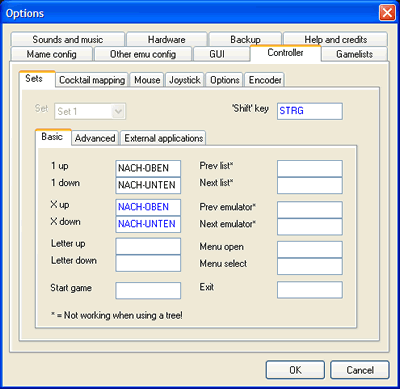Viewport: 400px width, 389px height.
Task: Click the 'Shift' key field showing STRG
Action: click(310, 111)
